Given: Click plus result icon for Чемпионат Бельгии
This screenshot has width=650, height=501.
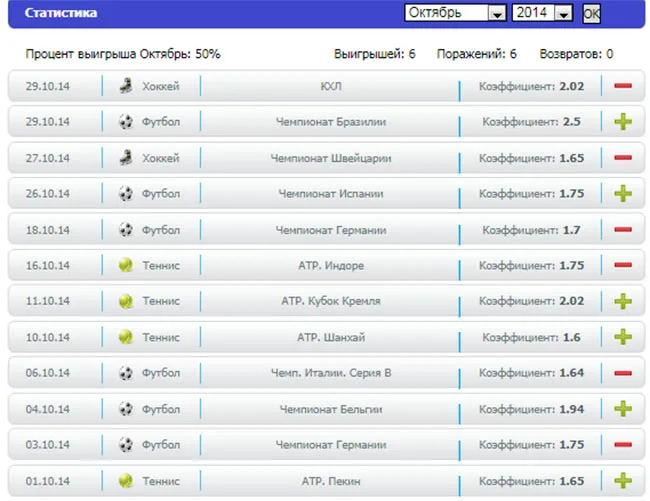Looking at the screenshot, I should [x=623, y=409].
